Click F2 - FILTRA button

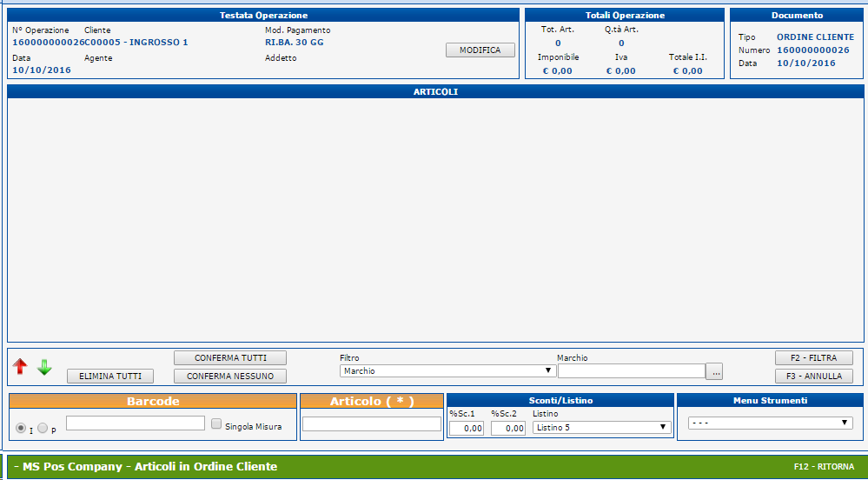[x=814, y=358]
